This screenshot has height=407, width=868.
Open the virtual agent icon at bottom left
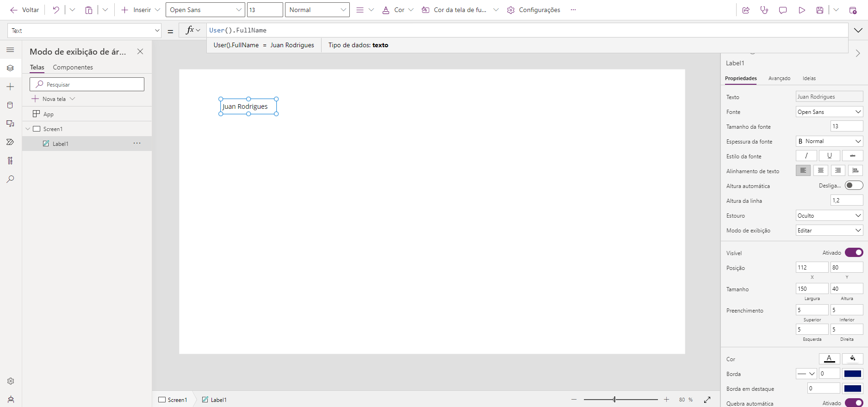[x=11, y=399]
